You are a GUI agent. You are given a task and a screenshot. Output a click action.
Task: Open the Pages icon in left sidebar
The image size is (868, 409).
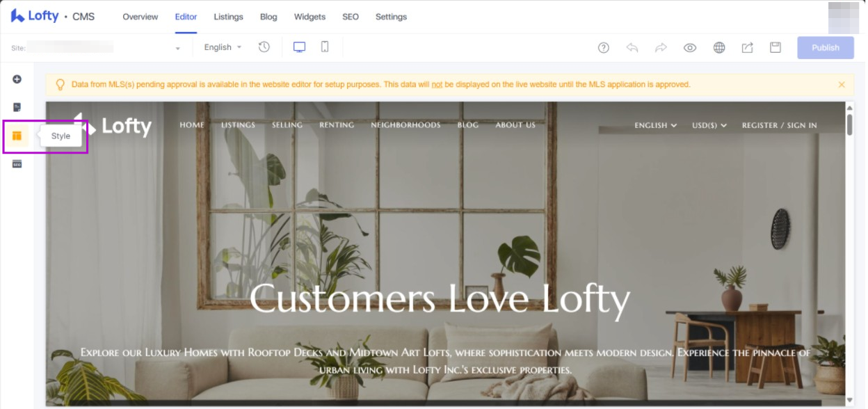tap(17, 107)
